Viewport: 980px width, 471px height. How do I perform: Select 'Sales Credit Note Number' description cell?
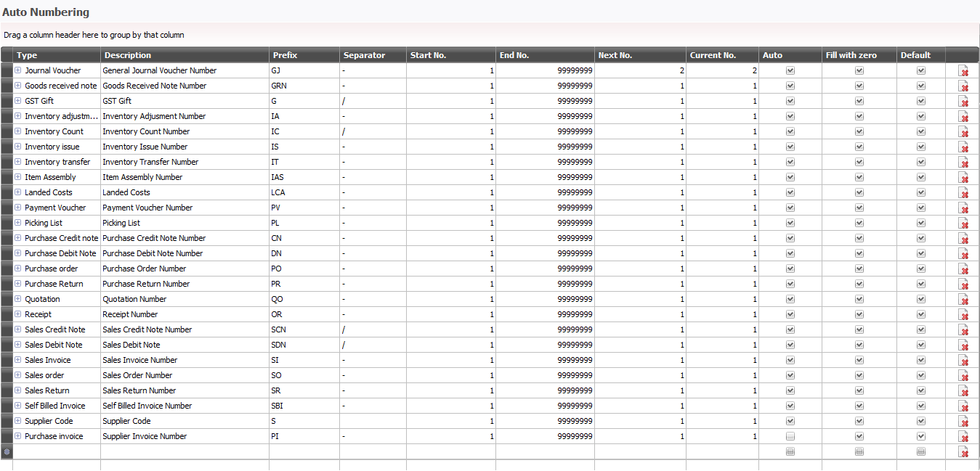185,329
